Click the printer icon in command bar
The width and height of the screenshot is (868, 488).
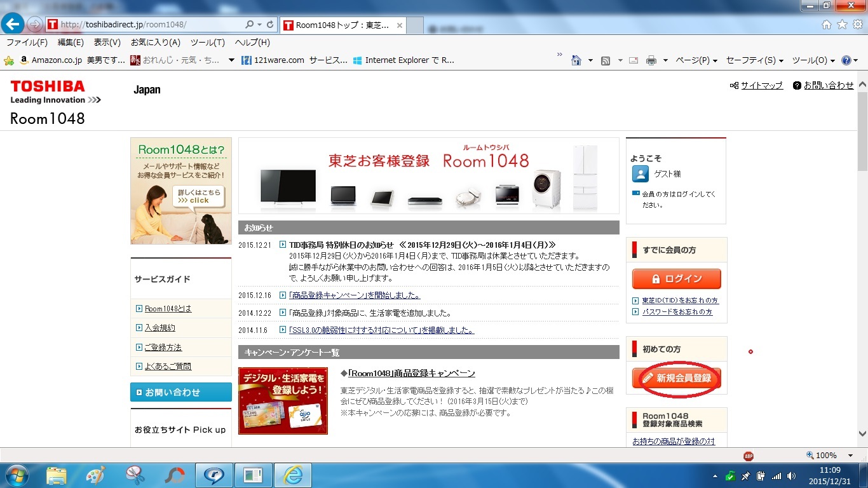coord(651,60)
